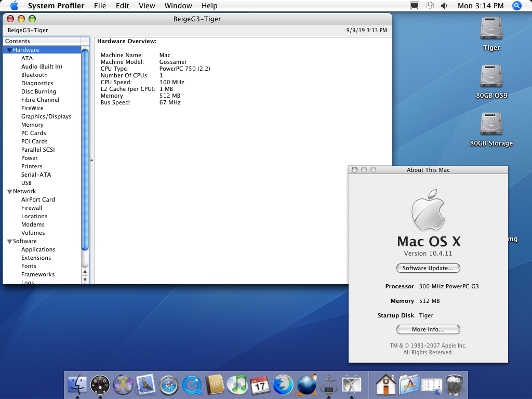Open Grab scissors icon in Dock

[352, 385]
